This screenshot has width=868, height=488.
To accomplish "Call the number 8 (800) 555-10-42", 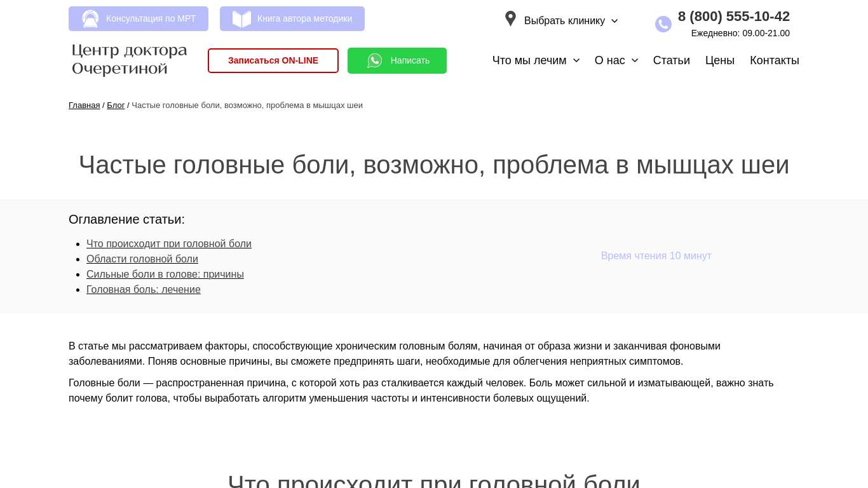I will coord(733,17).
